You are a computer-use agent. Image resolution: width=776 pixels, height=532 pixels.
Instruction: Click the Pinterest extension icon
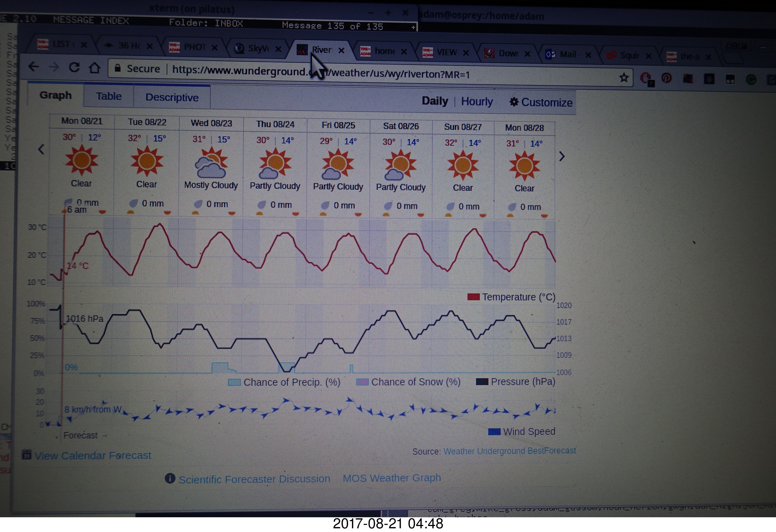tap(667, 78)
